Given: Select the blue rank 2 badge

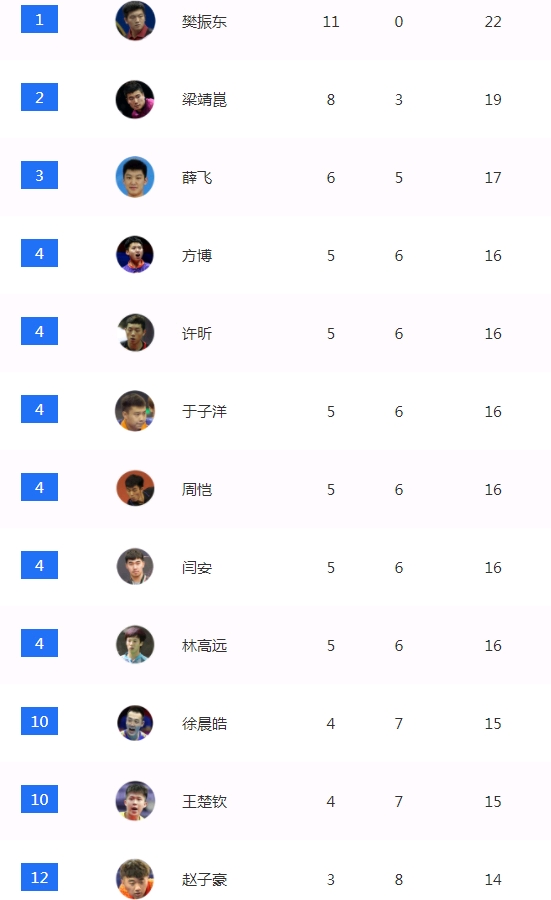Looking at the screenshot, I should click(x=39, y=97).
